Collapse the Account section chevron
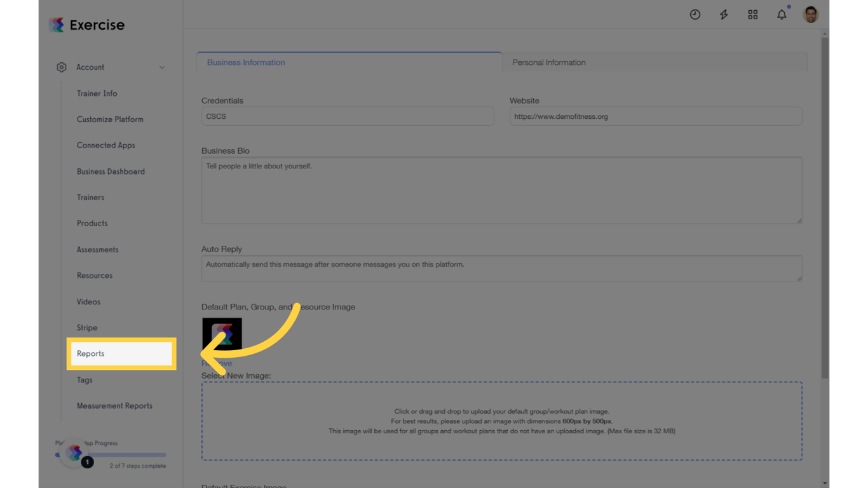 pos(163,67)
